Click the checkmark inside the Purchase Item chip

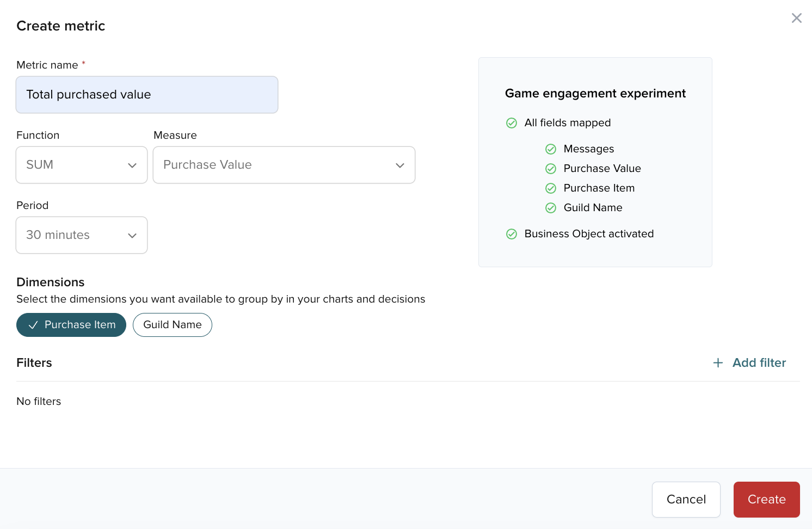[x=33, y=325]
